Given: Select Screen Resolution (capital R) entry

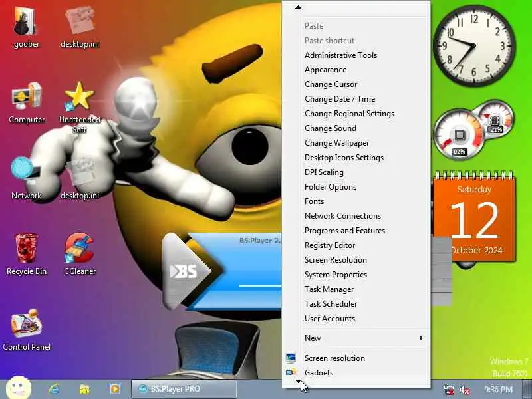Looking at the screenshot, I should pyautogui.click(x=336, y=259).
